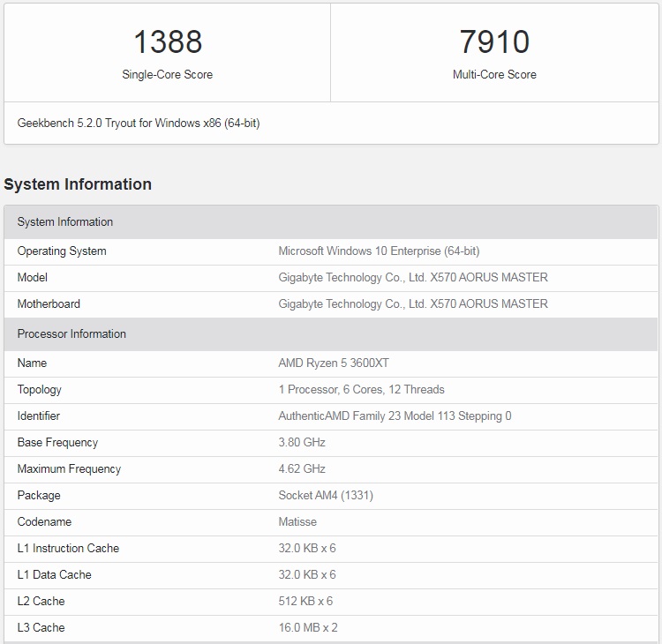Click the 4.62 GHz maximum frequency value

pyautogui.click(x=302, y=468)
